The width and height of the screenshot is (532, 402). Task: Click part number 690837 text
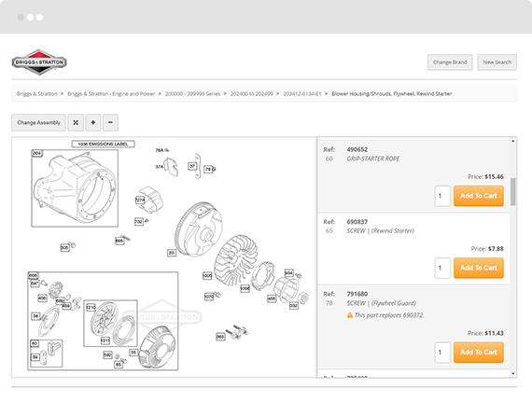click(357, 222)
